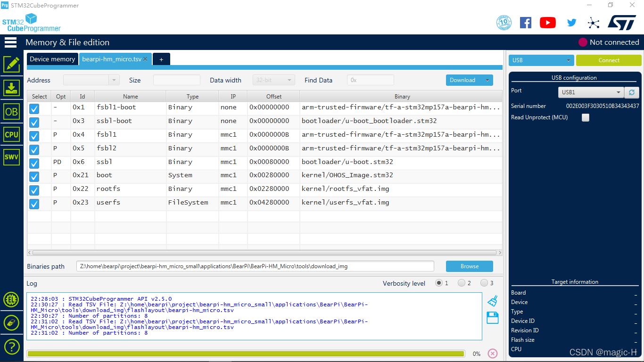The height and width of the screenshot is (362, 644).
Task: Uncheck ssbl-boot partition checkbox
Action: pos(34,123)
